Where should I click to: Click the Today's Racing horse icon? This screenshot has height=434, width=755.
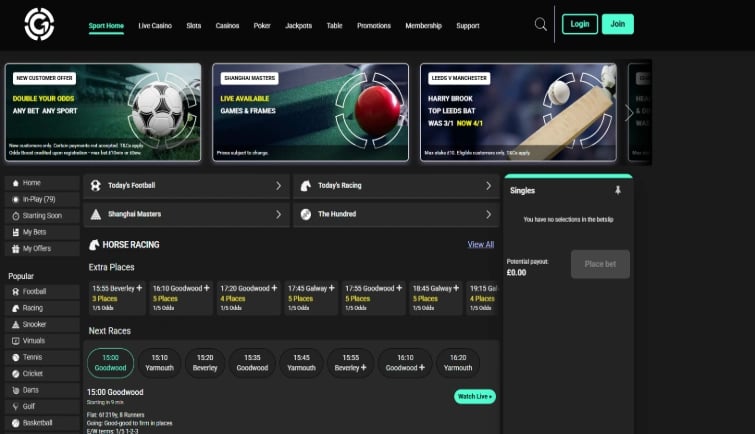coord(306,185)
